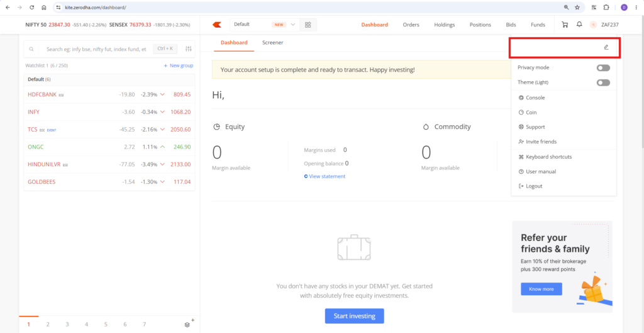The height and width of the screenshot is (333, 644).
Task: Click Know more button
Action: point(541,289)
